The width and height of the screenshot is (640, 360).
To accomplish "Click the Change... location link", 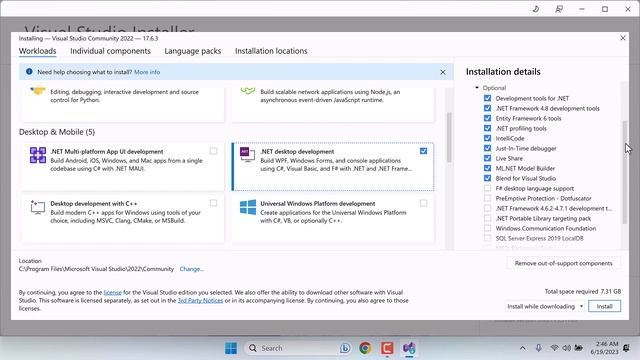I will pos(191,269).
